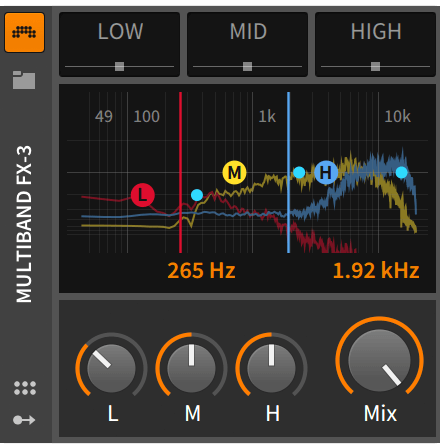Click the 265 Hz frequency value

[x=201, y=270]
